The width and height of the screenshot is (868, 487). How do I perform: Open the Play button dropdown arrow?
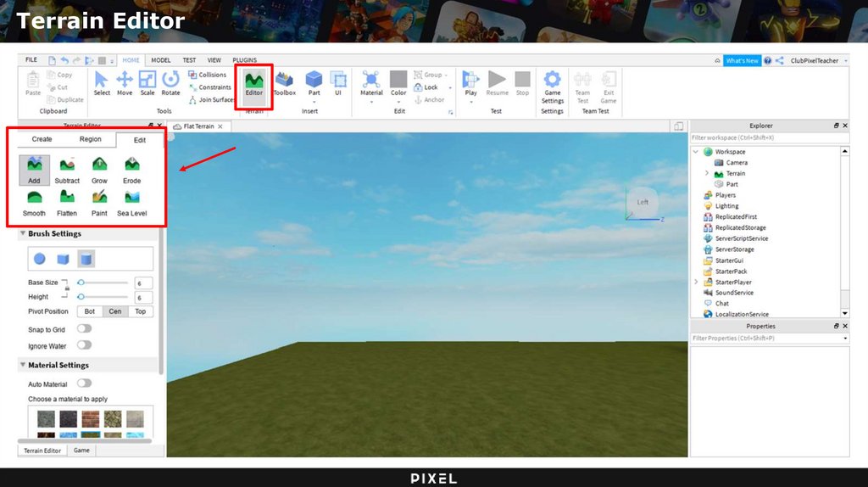point(471,102)
